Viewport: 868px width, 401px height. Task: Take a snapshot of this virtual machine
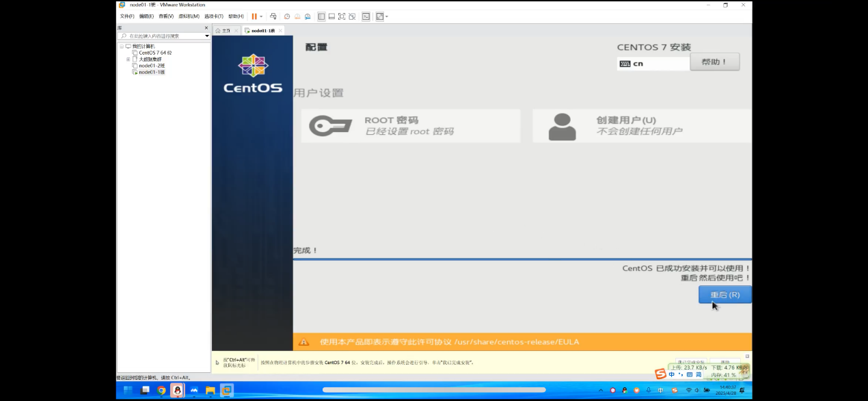click(x=287, y=16)
